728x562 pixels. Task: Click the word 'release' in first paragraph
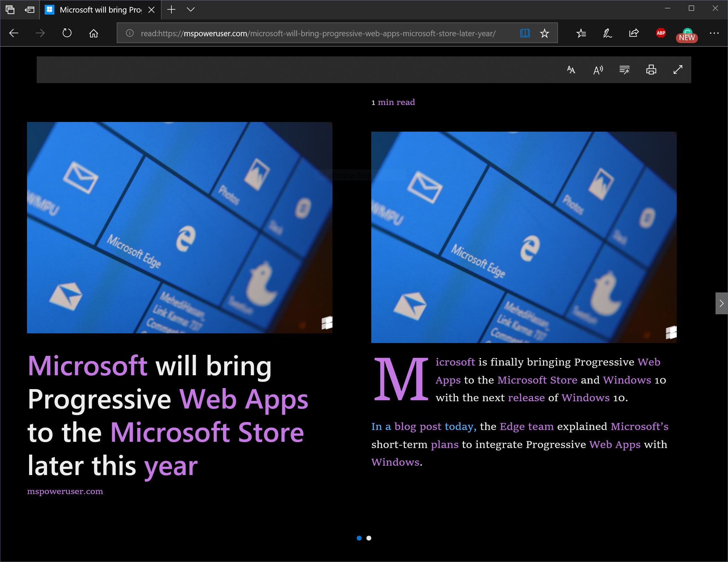pos(526,398)
